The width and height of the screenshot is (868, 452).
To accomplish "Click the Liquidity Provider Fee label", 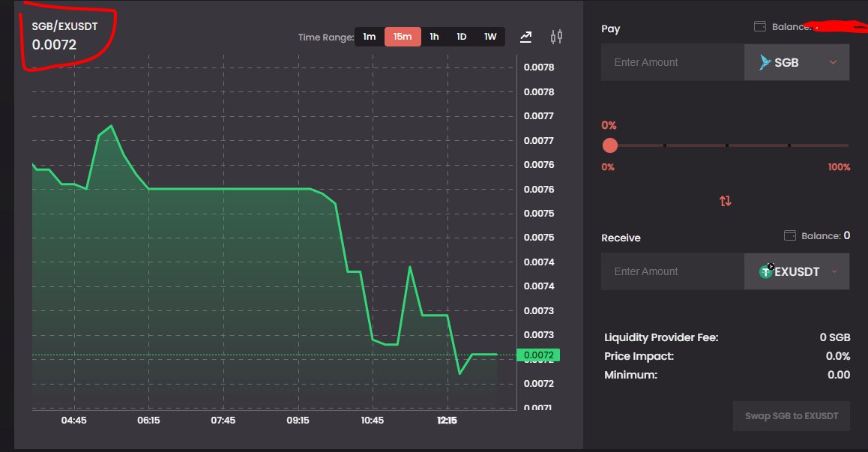I will [x=661, y=337].
